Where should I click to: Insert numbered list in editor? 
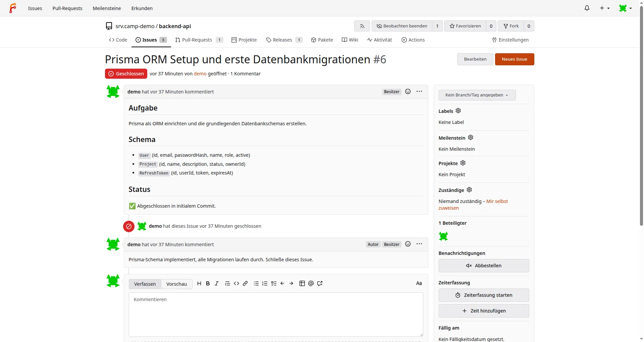[265, 284]
